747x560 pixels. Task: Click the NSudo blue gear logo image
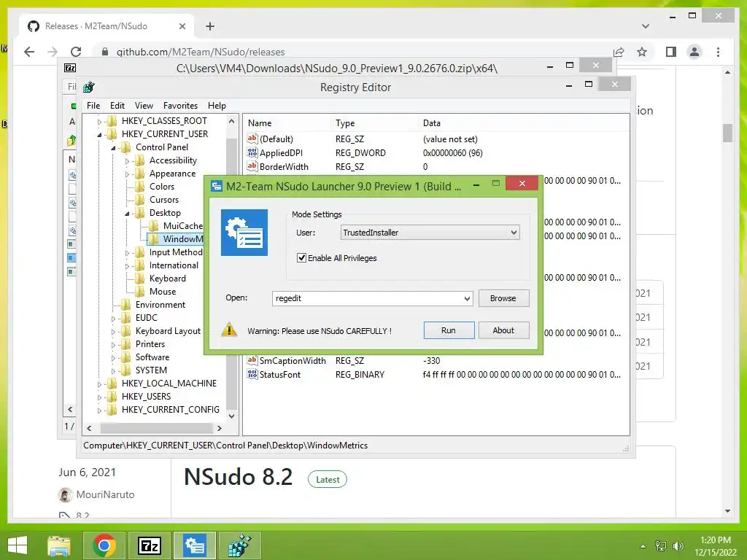[244, 233]
